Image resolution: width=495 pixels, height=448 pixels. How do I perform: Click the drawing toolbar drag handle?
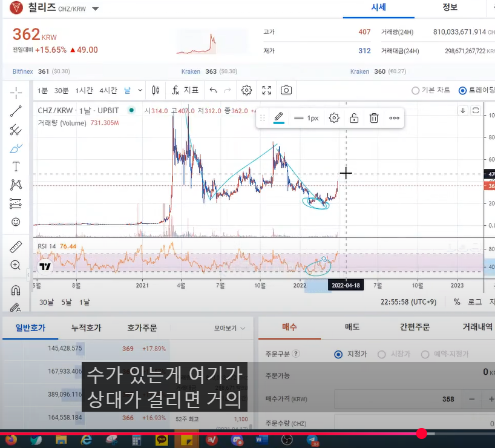(263, 118)
